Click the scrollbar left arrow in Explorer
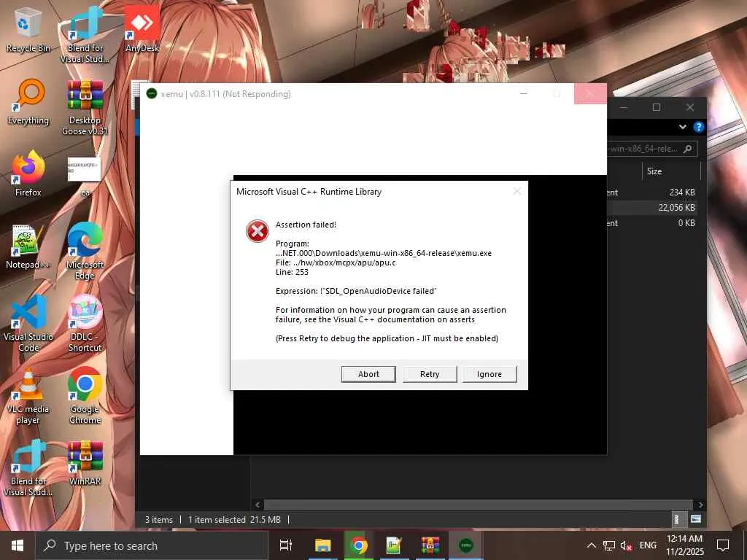747x560 pixels. point(258,505)
